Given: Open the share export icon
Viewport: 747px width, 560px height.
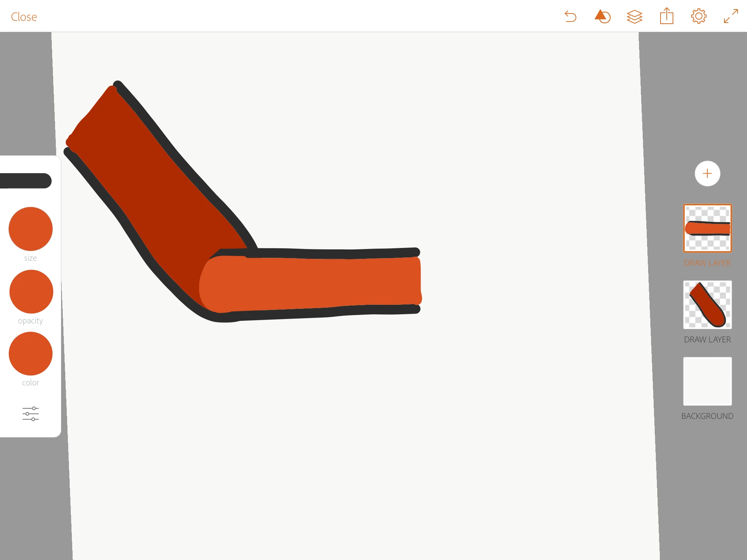Looking at the screenshot, I should pos(666,17).
